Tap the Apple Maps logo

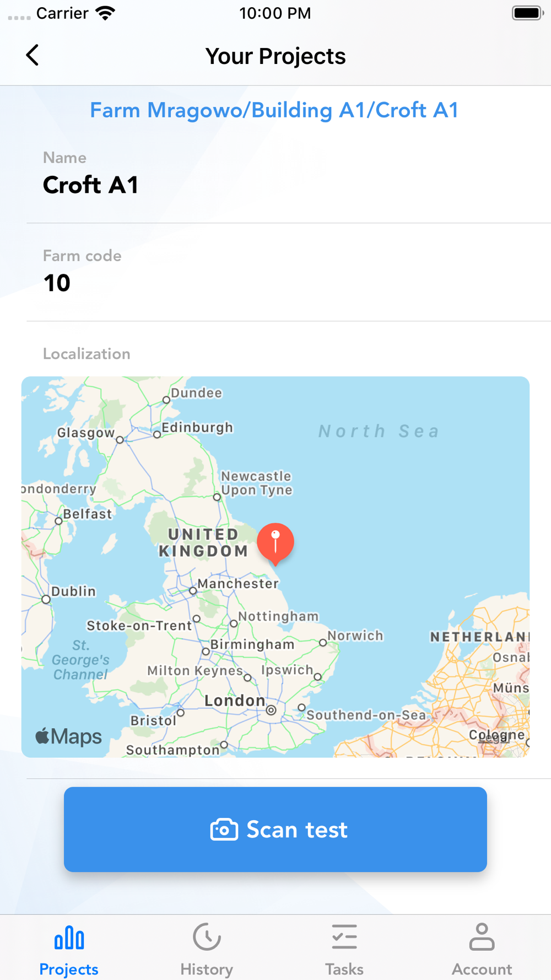click(69, 736)
